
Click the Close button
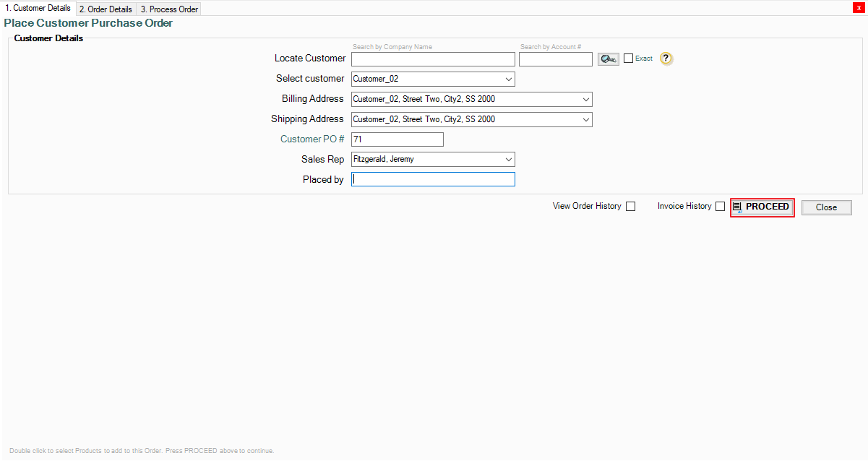pos(826,207)
